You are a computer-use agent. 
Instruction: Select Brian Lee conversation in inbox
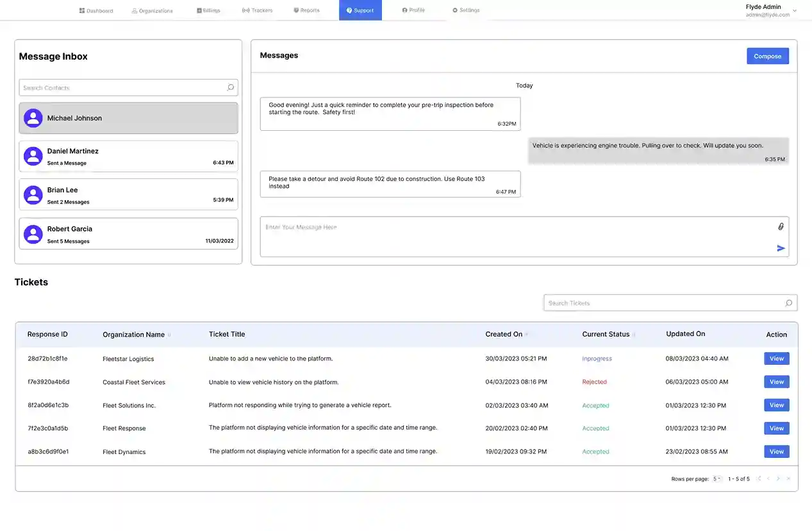coord(128,195)
